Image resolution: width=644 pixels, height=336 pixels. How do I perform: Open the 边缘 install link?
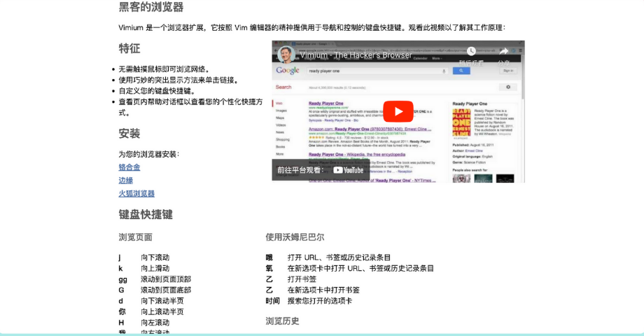point(126,181)
